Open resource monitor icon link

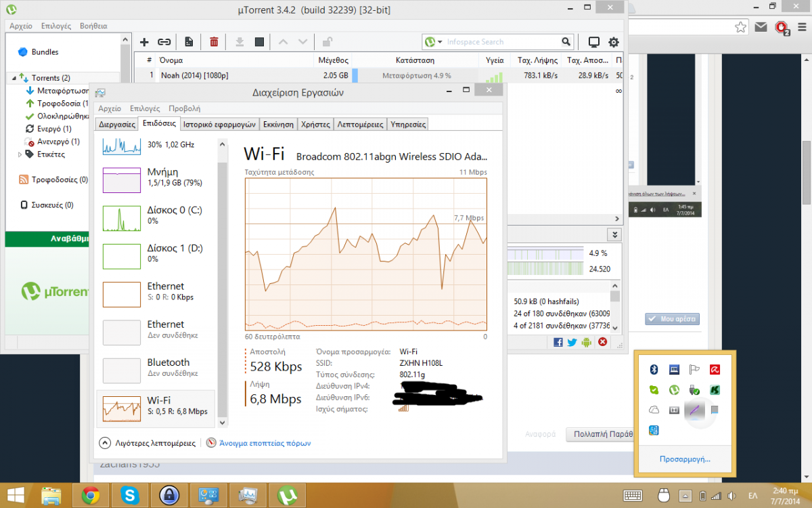coord(211,443)
